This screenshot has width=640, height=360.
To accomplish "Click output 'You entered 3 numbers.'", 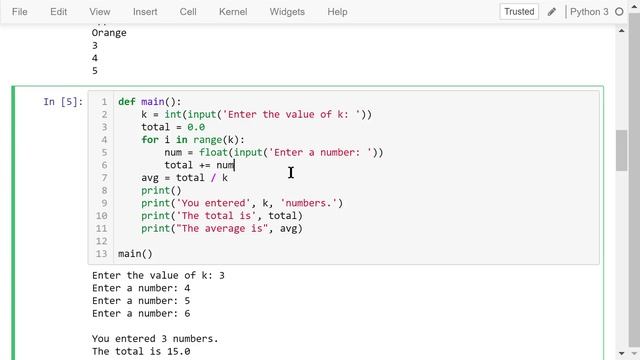I will (155, 339).
